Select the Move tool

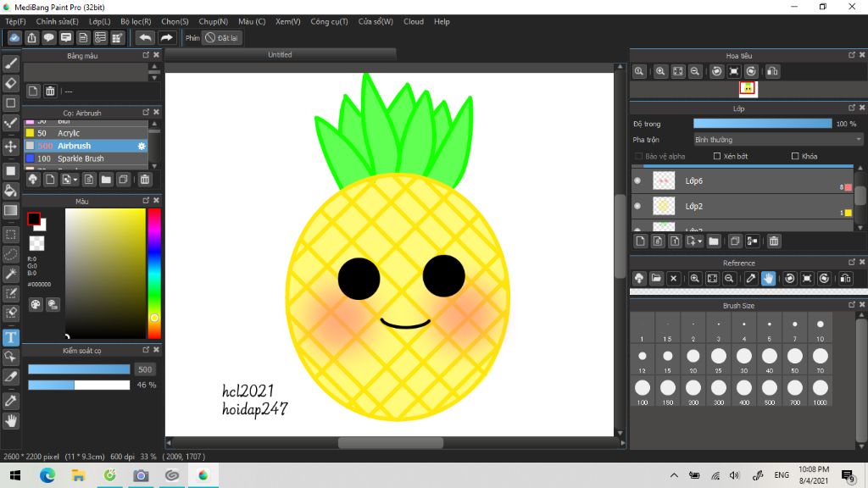10,147
